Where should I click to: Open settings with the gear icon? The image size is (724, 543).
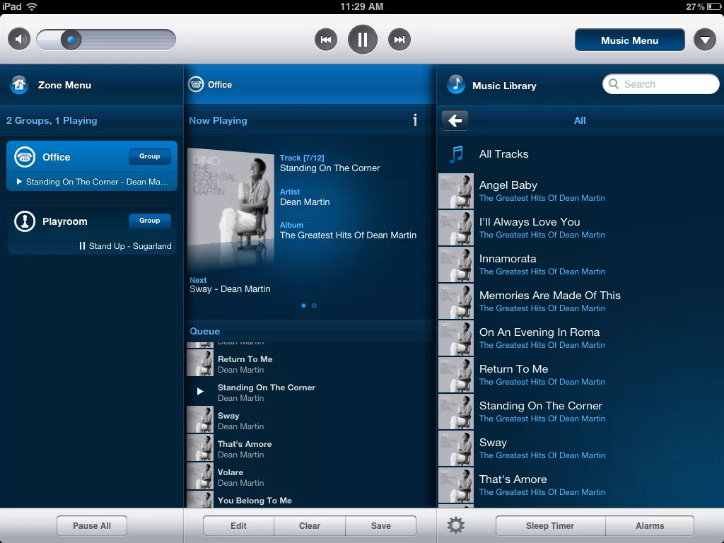coord(456,525)
